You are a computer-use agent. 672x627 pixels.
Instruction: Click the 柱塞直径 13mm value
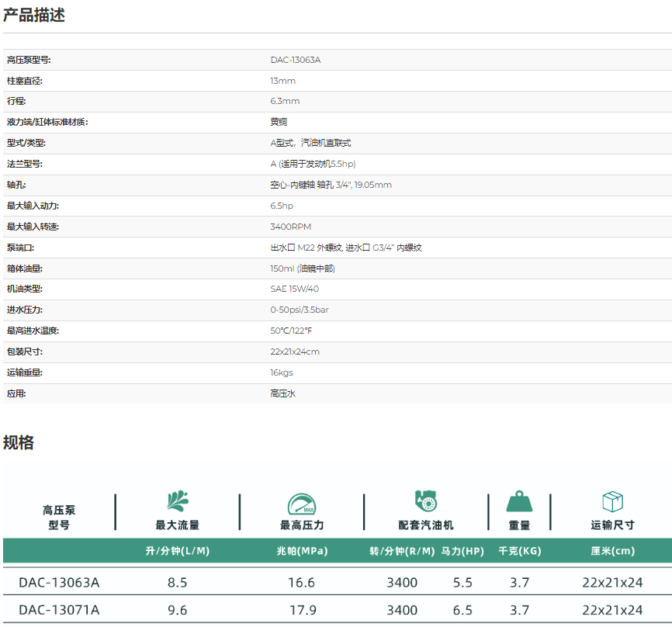pyautogui.click(x=282, y=81)
